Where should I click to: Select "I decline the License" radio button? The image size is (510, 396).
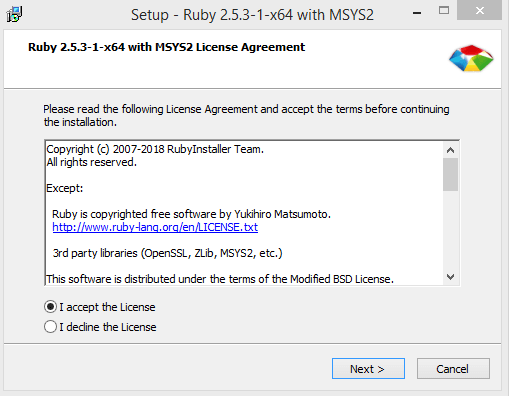(50, 327)
